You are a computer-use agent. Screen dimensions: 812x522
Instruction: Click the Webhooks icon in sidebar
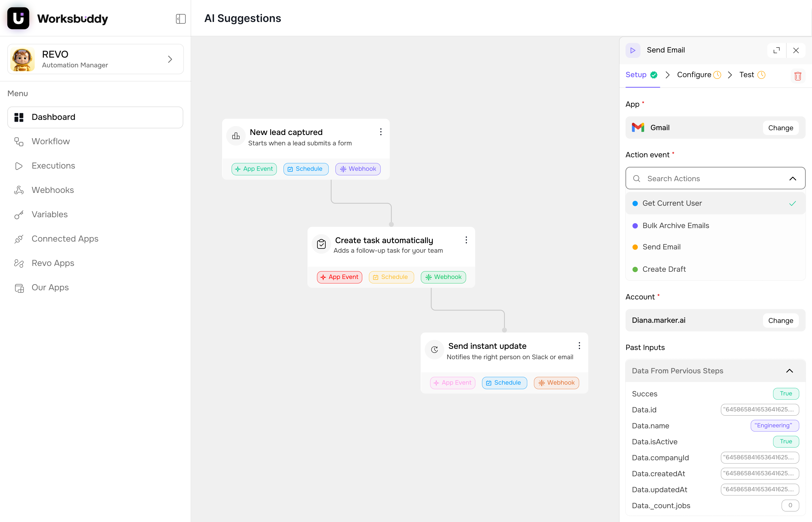[x=19, y=190]
